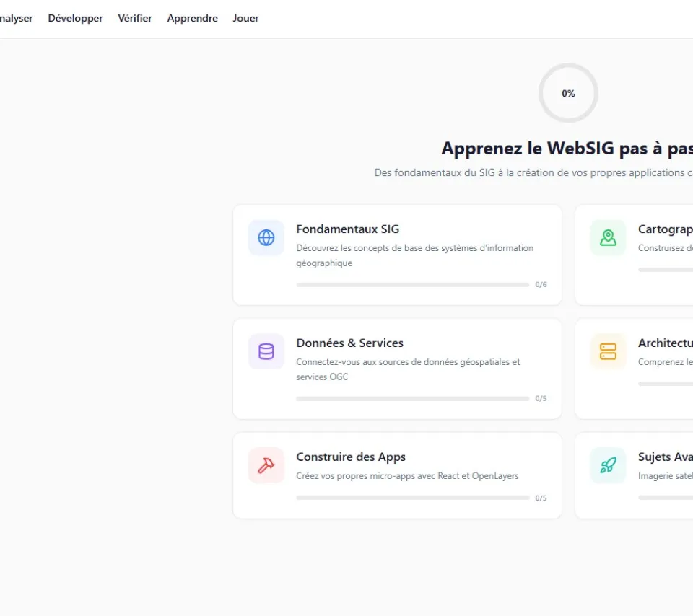This screenshot has width=693, height=616.
Task: Click description 'Connectez-vous aux sources de données'
Action: coord(408,369)
